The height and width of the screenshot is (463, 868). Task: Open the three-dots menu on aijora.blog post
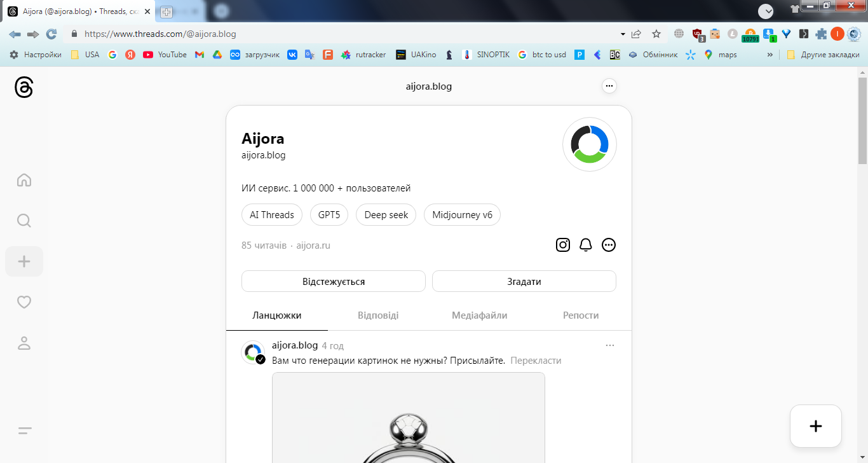[610, 345]
